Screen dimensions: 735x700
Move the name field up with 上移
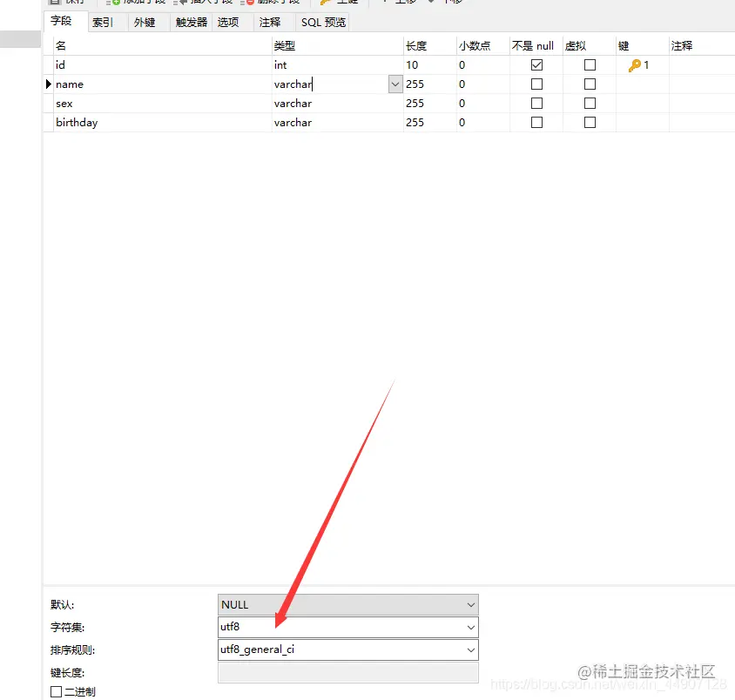(402, 3)
